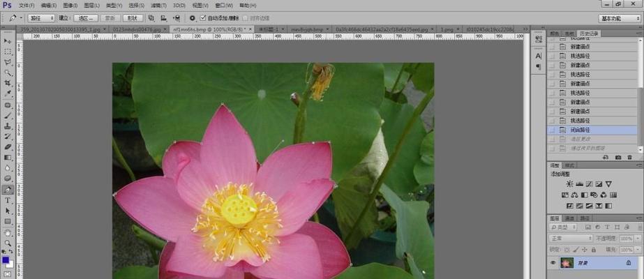This screenshot has height=279, width=644.
Task: Select the Lasso tool
Action: pos(8,61)
